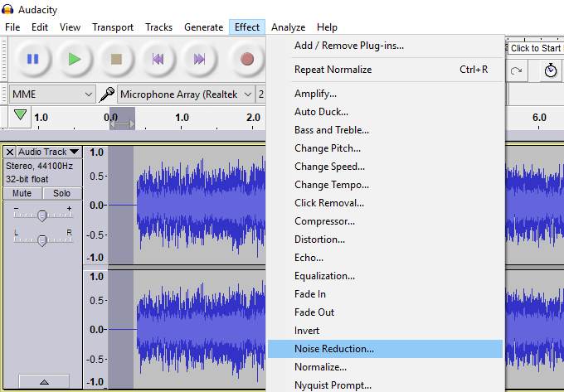Open the Equalization effect
Image resolution: width=564 pixels, height=392 pixels.
[x=385, y=276]
